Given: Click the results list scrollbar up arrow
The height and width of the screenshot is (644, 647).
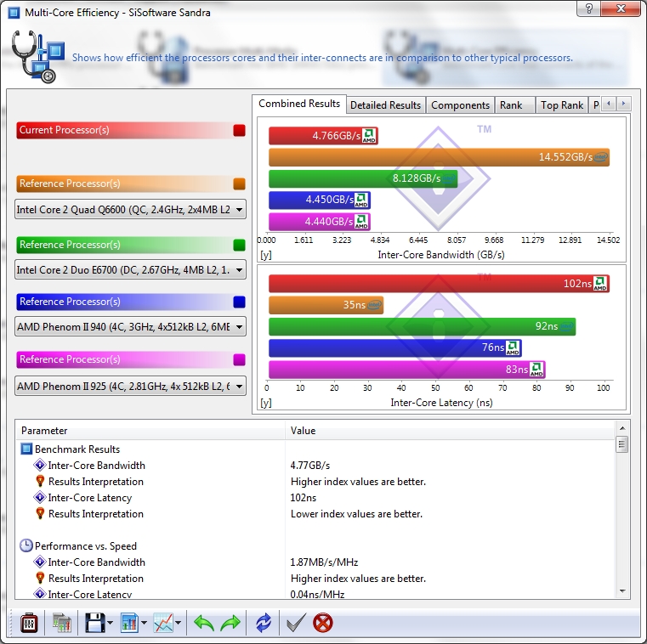Looking at the screenshot, I should coord(622,428).
